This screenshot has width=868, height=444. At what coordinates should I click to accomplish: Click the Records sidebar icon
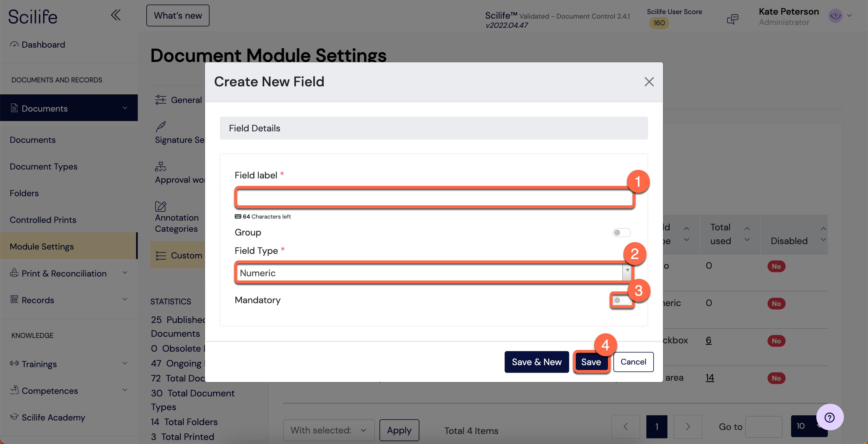[x=14, y=299]
